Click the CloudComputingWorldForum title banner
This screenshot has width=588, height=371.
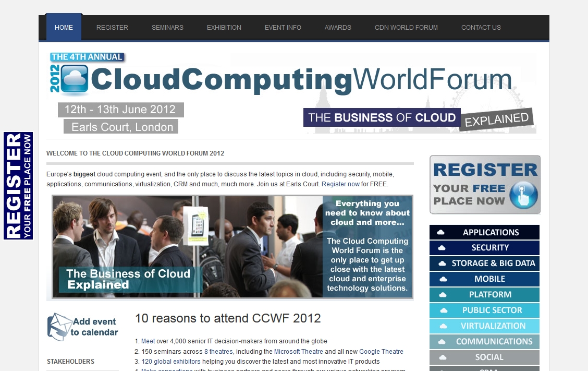click(x=301, y=80)
